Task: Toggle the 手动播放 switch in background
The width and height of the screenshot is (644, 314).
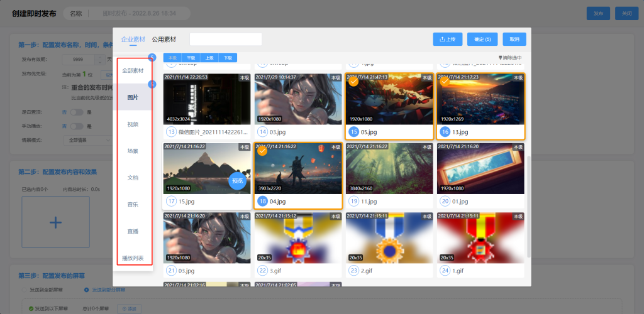Action: (76, 126)
